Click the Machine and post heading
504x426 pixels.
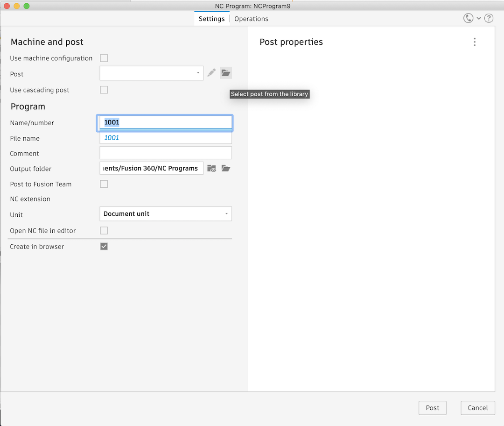pos(47,42)
